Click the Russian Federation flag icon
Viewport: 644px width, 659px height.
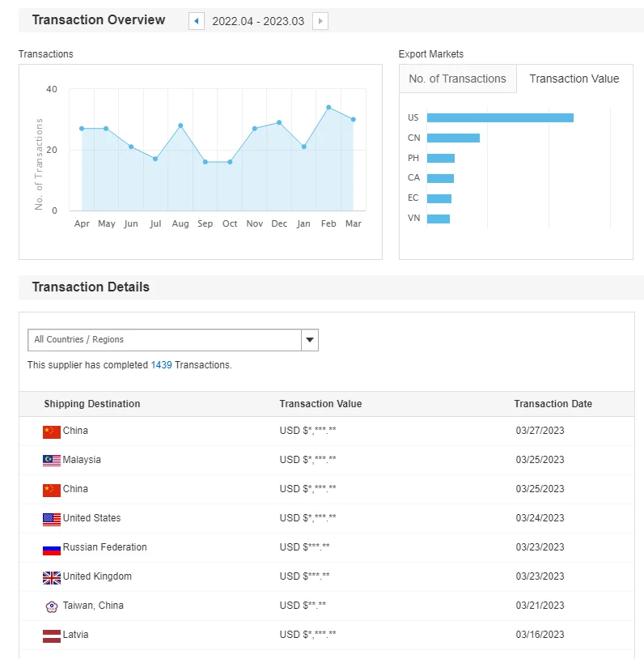(x=52, y=548)
